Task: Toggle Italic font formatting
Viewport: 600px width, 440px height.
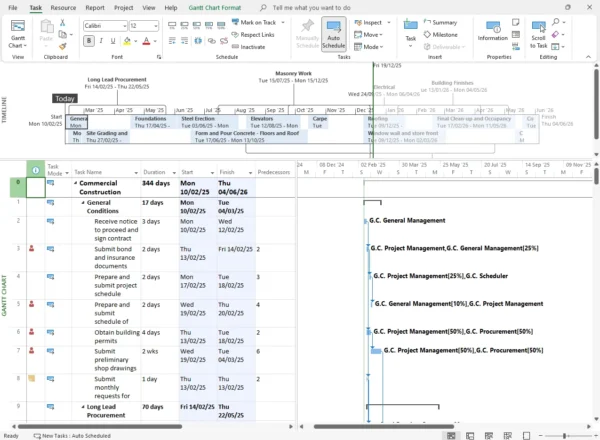Action: click(99, 41)
